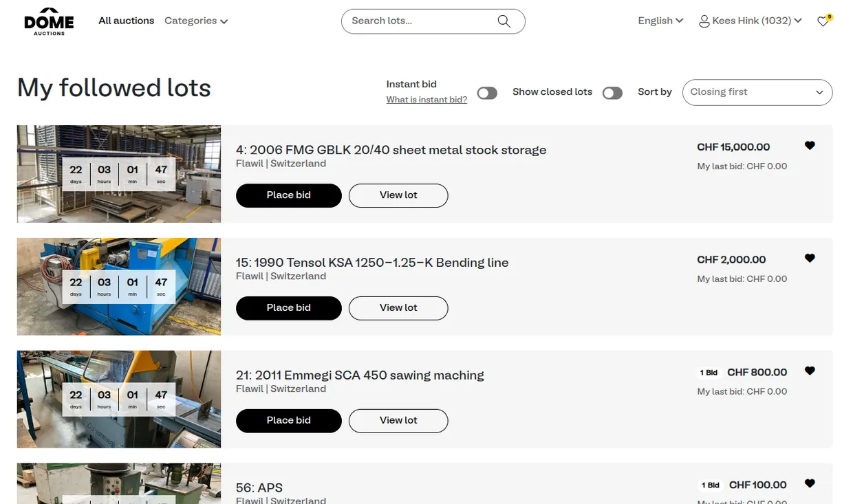Go to All auctions
Image resolution: width=853 pixels, height=504 pixels.
[x=126, y=21]
